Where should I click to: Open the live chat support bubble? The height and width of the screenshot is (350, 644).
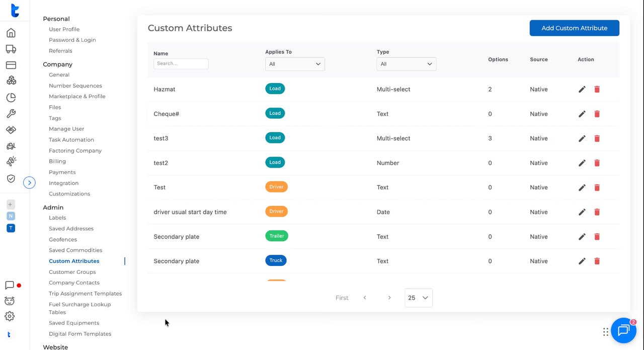[x=623, y=330]
